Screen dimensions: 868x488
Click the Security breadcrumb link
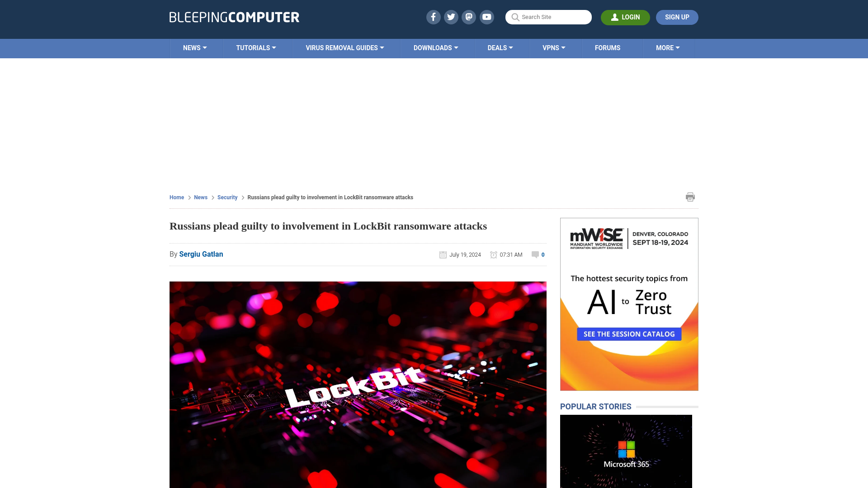tap(227, 197)
